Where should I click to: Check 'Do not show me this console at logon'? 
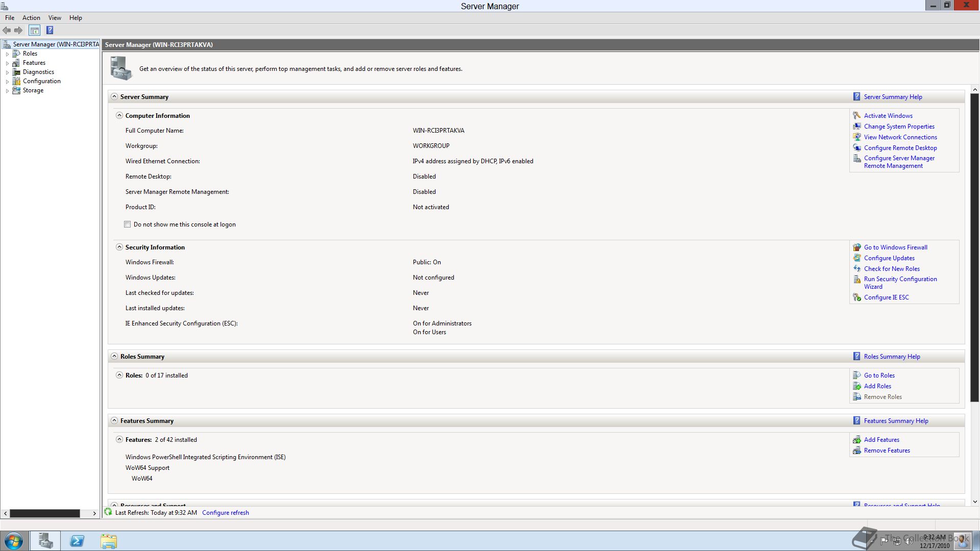tap(128, 224)
